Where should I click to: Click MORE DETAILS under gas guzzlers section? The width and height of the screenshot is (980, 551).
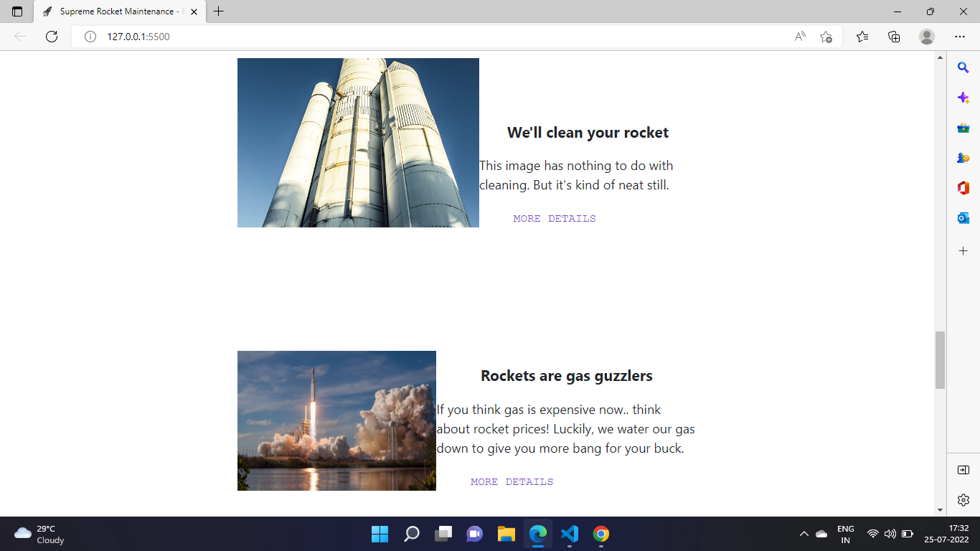click(512, 481)
